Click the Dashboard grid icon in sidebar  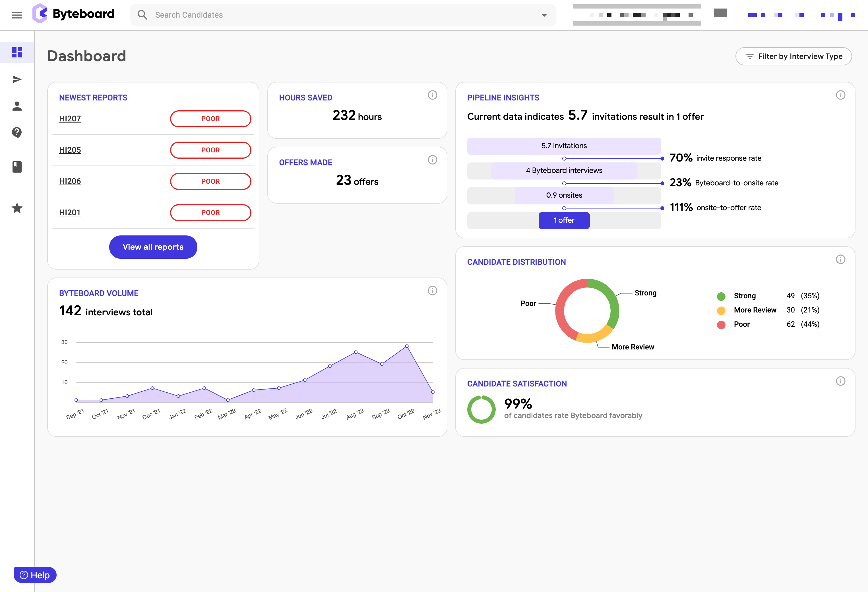click(x=17, y=52)
